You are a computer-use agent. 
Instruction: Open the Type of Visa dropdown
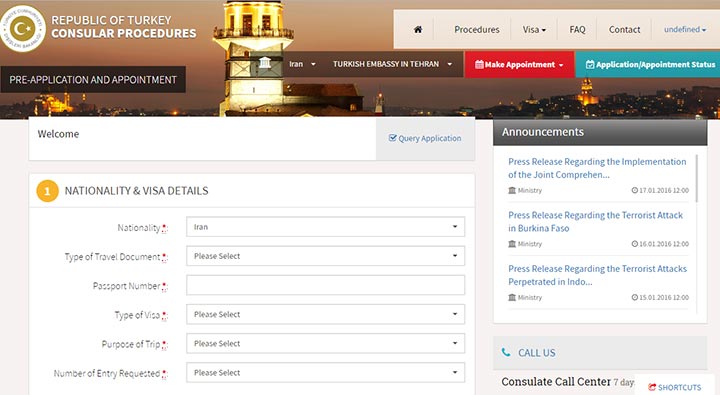[x=326, y=314]
